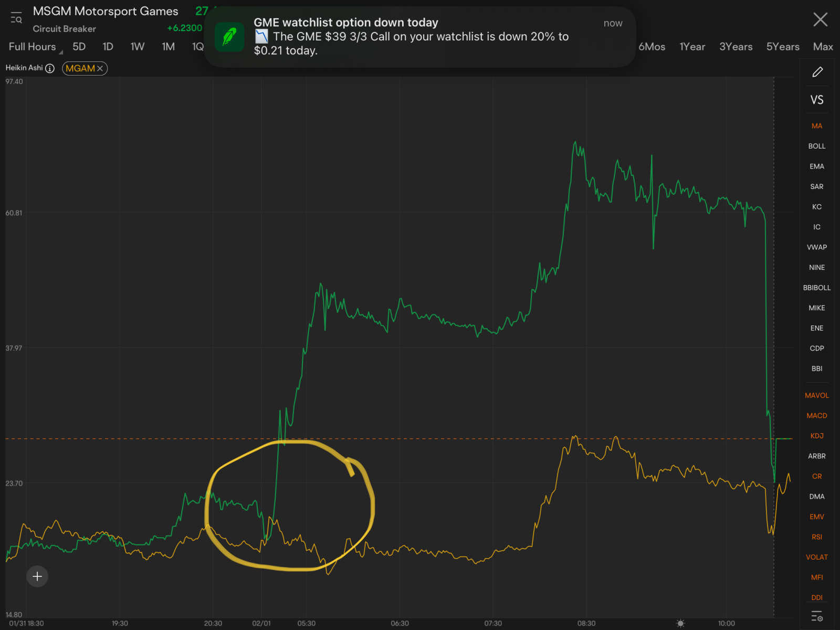Enable the MIKE indicator

pos(817,308)
